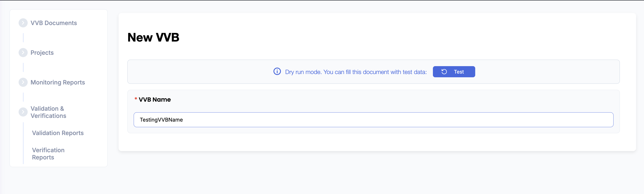The height and width of the screenshot is (194, 644).
Task: Click the refresh arrow icon inside Test button
Action: 444,72
